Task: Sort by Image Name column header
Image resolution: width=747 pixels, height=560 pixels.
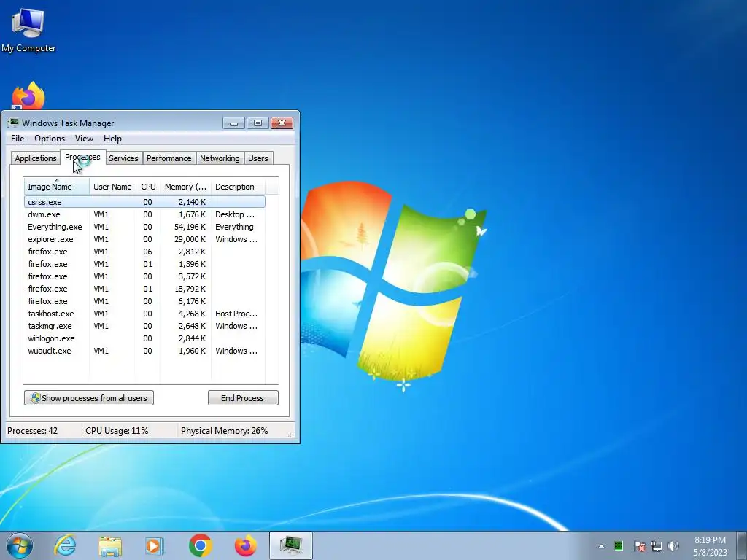Action: pos(56,187)
